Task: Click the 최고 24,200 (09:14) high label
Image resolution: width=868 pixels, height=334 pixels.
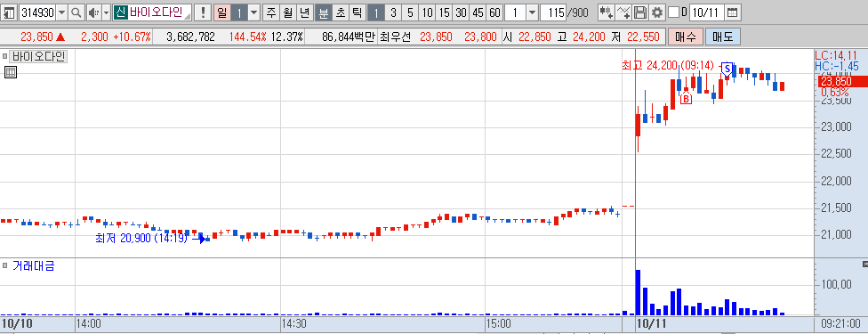Action: (x=668, y=66)
